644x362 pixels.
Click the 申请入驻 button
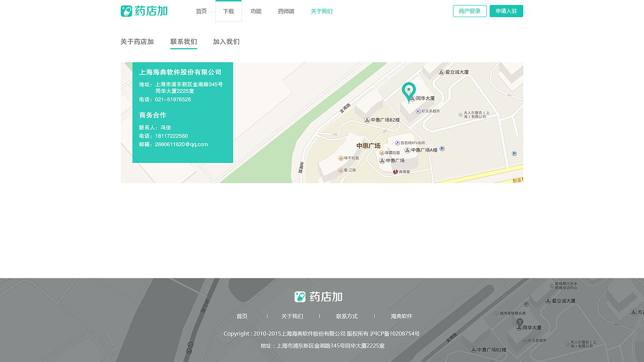coord(507,11)
